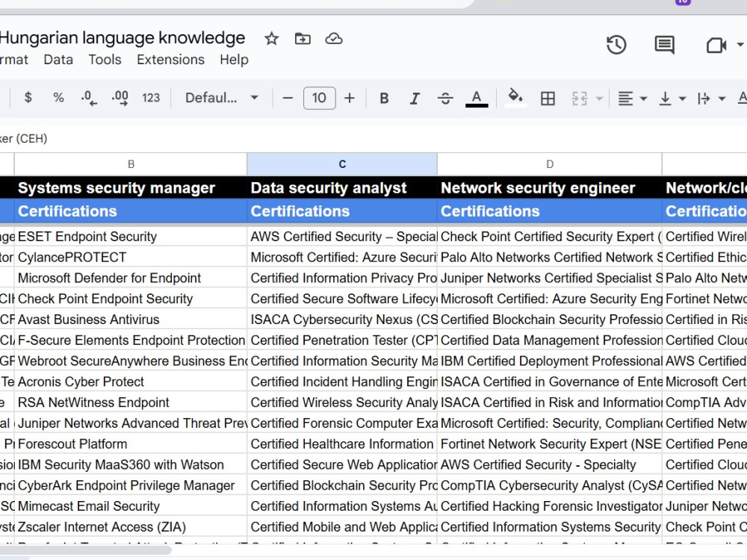The height and width of the screenshot is (560, 747).
Task: Select Network security engineer header cell
Action: [x=549, y=187]
